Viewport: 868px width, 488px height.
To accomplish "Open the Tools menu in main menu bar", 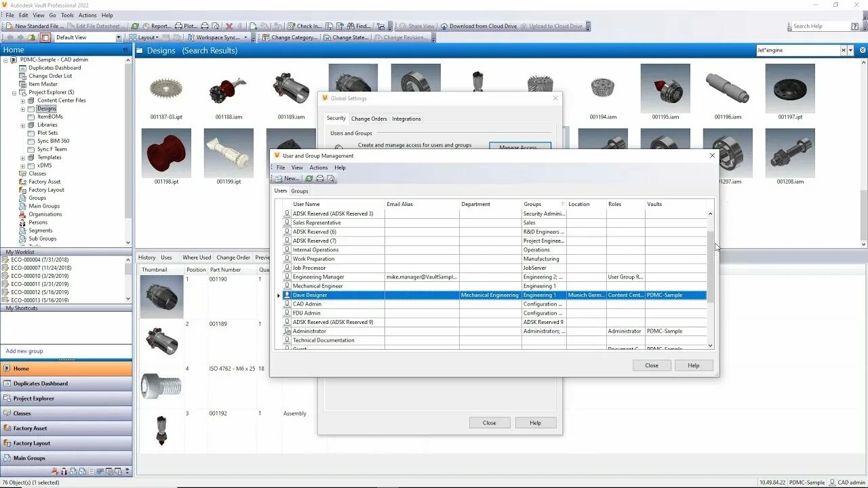I will click(x=67, y=15).
